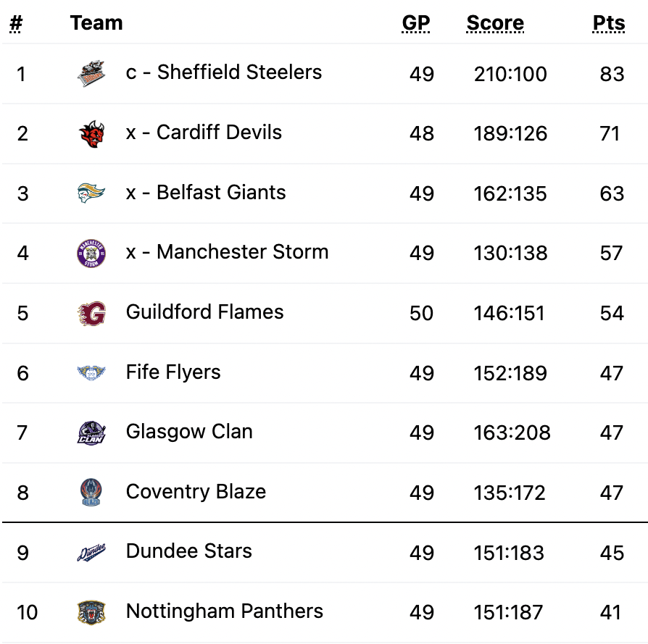Viewport: 648px width, 644px height.
Task: Click the Nottingham Panthers panther logo
Action: (x=91, y=612)
